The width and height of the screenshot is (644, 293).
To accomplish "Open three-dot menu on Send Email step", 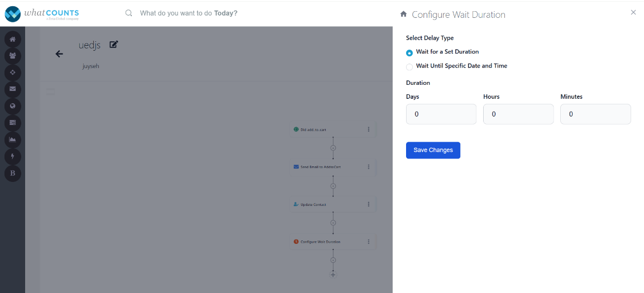I will coord(369,167).
